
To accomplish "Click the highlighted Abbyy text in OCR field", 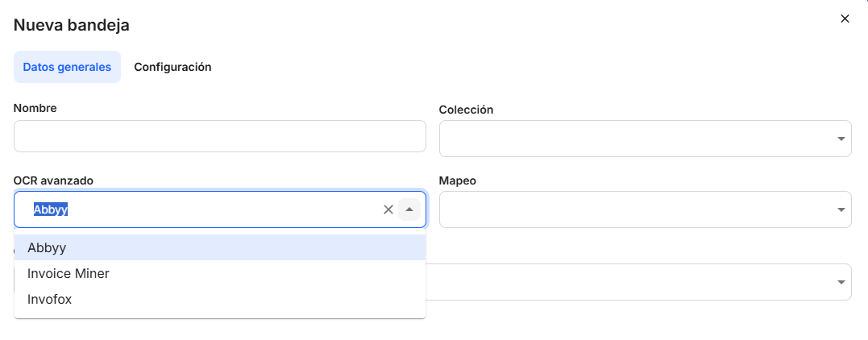I will pyautogui.click(x=50, y=209).
